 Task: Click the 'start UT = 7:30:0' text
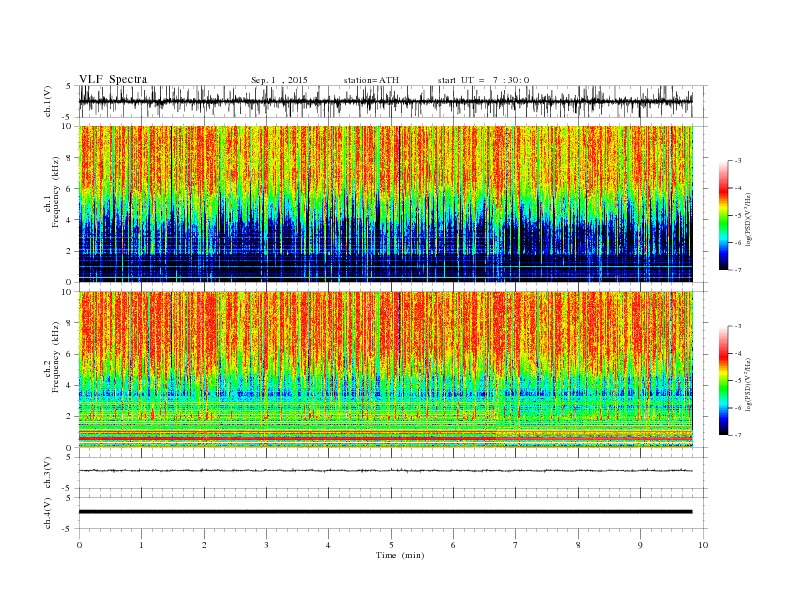(483, 80)
